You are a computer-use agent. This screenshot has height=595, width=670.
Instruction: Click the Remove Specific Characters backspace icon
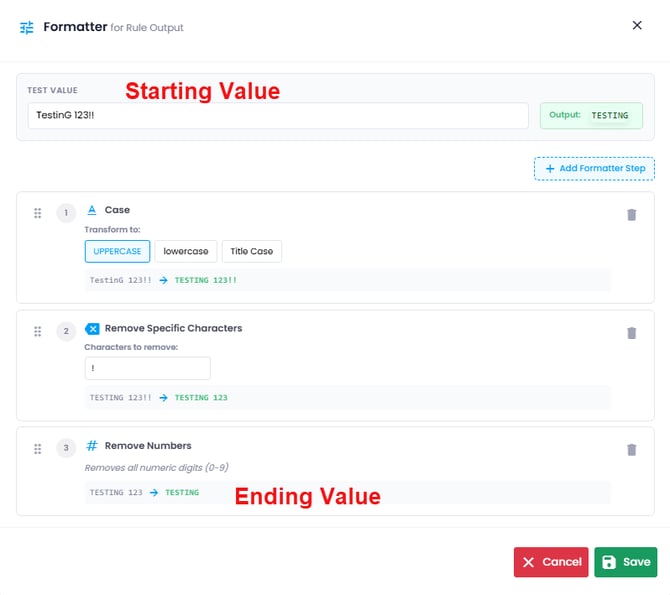[92, 328]
